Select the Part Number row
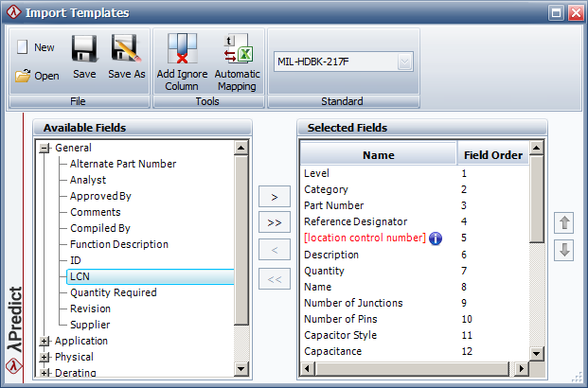The height and width of the screenshot is (388, 588). [333, 205]
